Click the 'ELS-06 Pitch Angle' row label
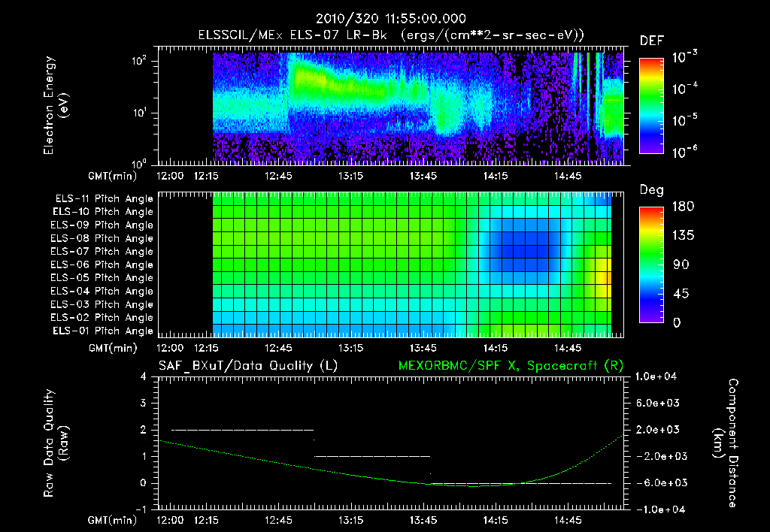The width and height of the screenshot is (770, 532). pos(102,264)
